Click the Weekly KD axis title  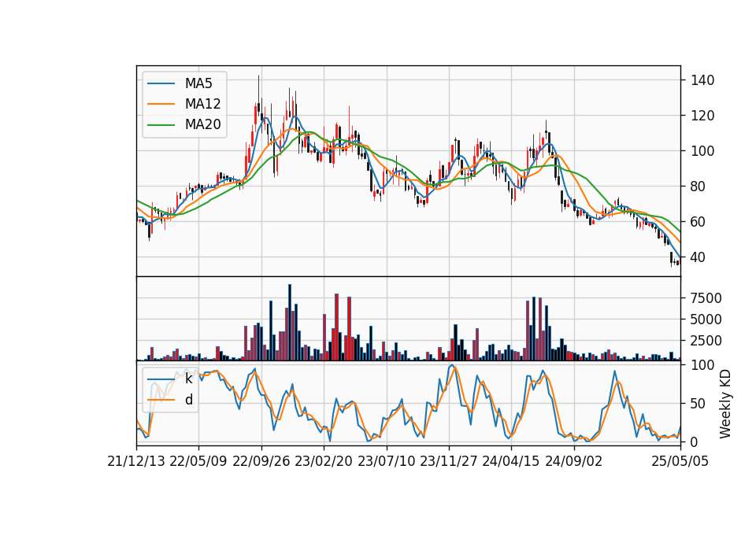[725, 404]
